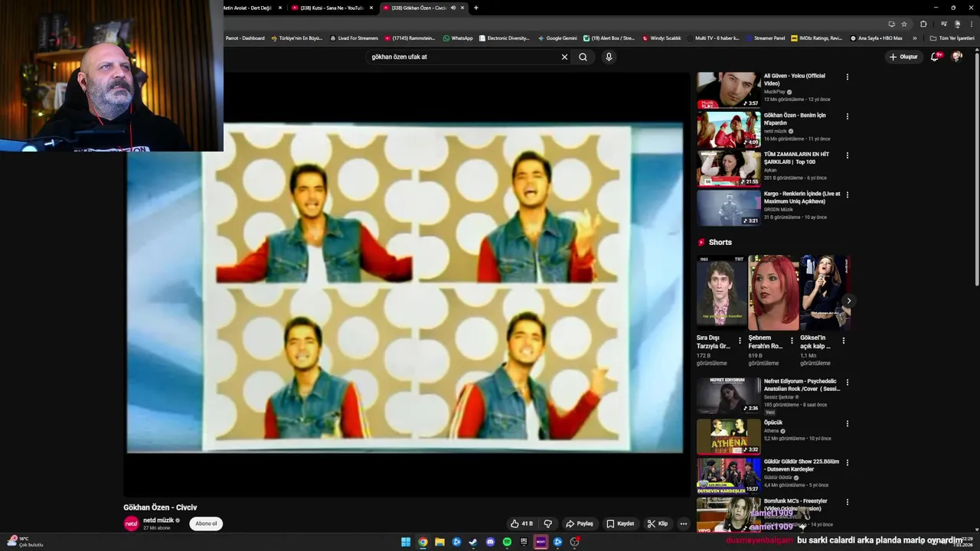Image resolution: width=980 pixels, height=551 pixels.
Task: Expand hidden bookmarks chevron
Action: pos(914,37)
